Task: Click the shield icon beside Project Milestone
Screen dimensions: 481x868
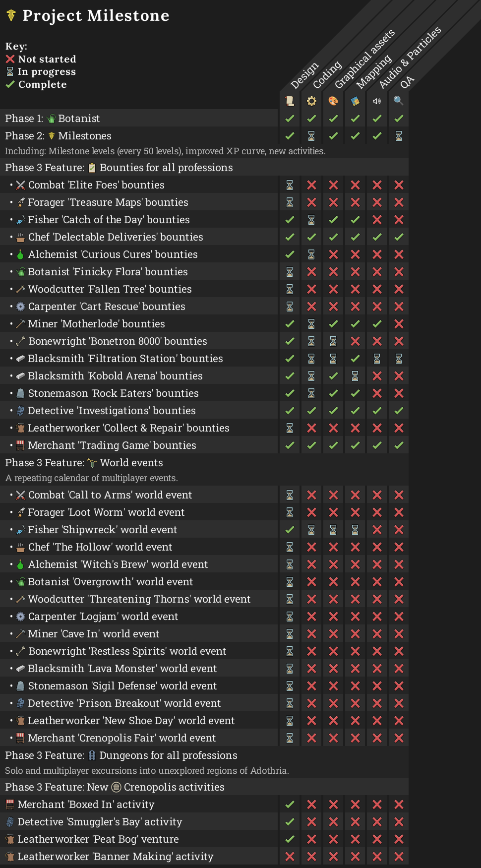Action: (x=11, y=16)
